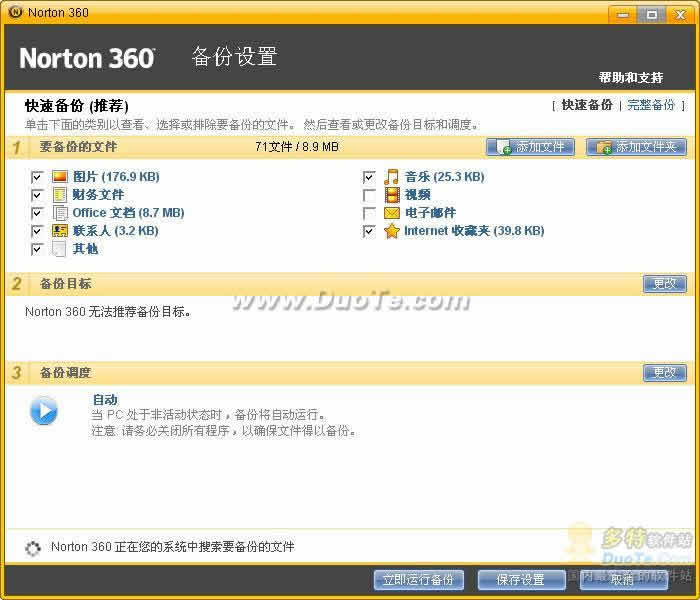
Task: Click the Office 文档 document icon
Action: [60, 213]
